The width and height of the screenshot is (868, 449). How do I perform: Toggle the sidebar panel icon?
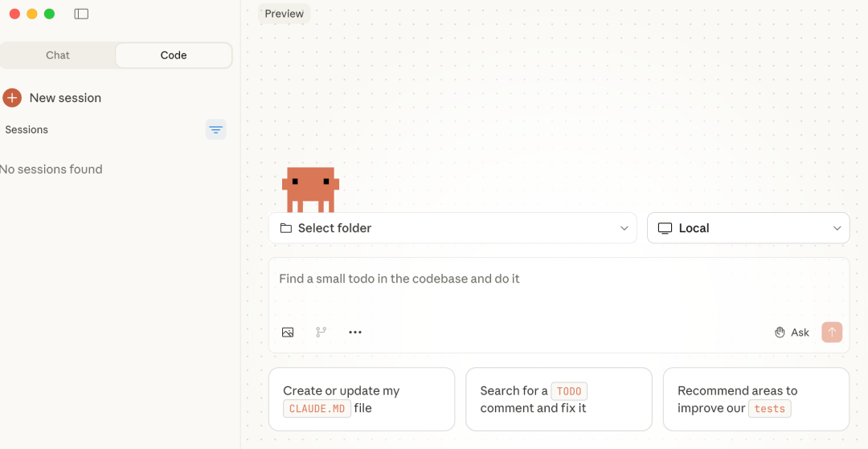coord(81,14)
